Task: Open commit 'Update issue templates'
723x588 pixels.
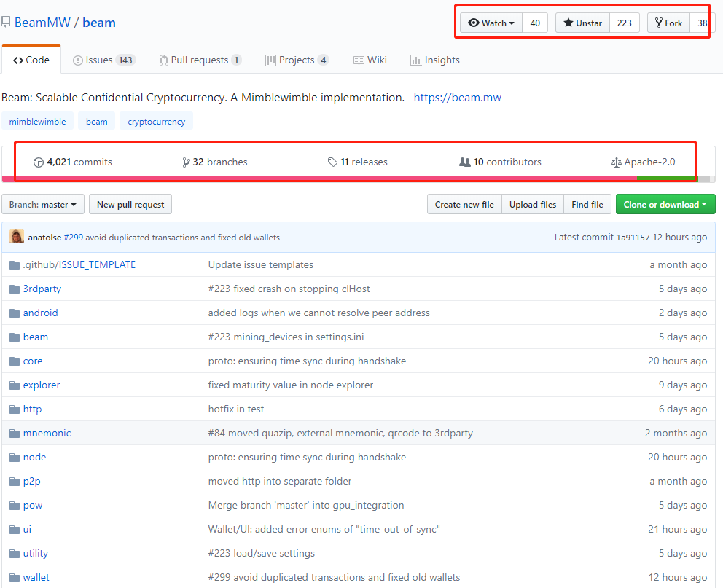Action: (260, 265)
